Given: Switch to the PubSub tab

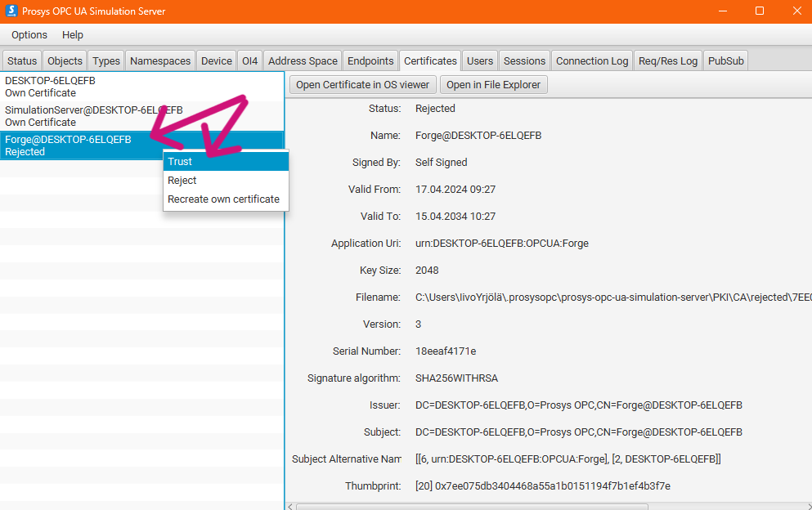Looking at the screenshot, I should (726, 61).
